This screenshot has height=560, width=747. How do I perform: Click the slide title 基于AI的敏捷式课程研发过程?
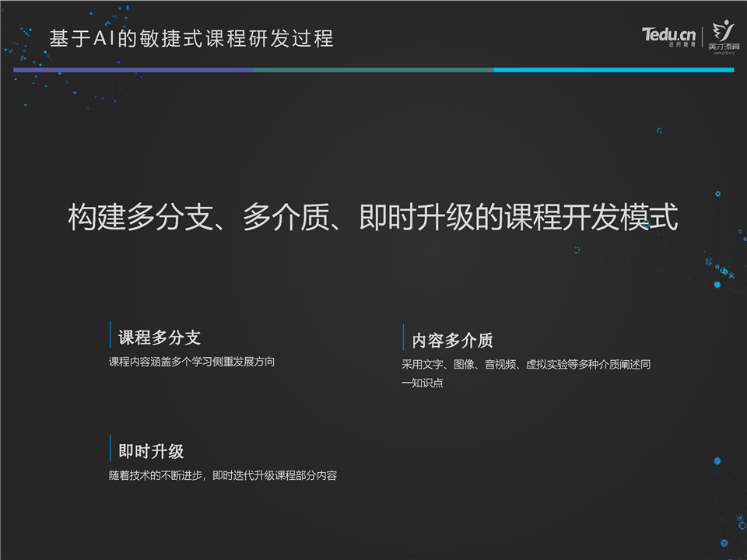191,38
